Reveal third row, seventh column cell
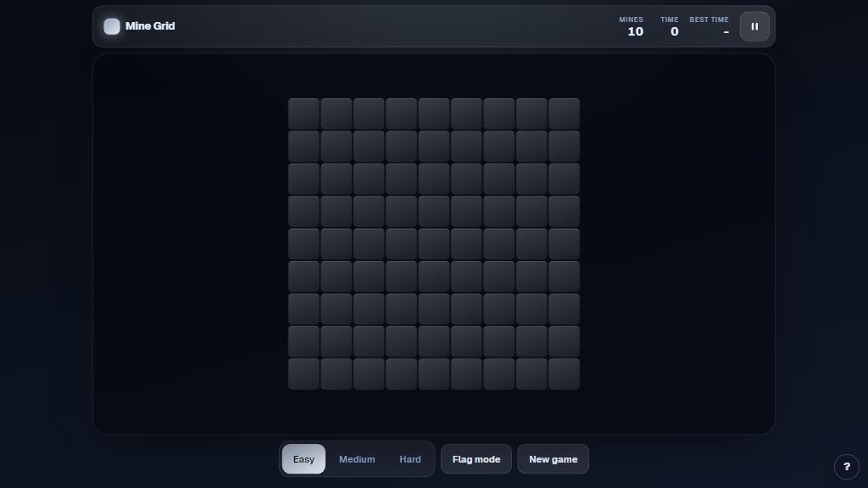868x488 pixels. 498,179
